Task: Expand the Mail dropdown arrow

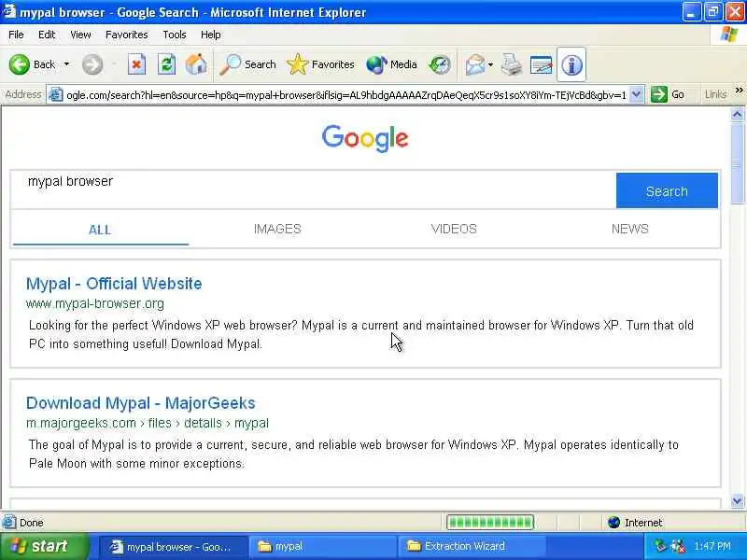Action: point(491,64)
